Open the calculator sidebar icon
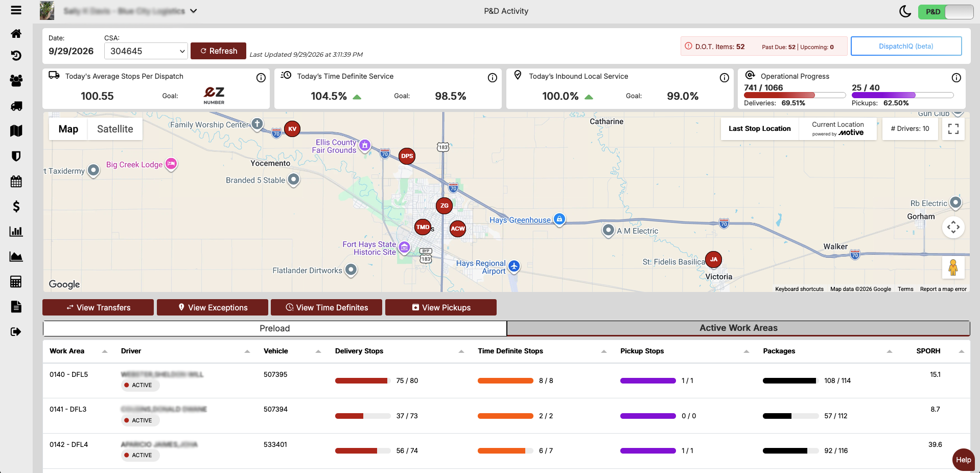This screenshot has width=980, height=473. click(16, 281)
